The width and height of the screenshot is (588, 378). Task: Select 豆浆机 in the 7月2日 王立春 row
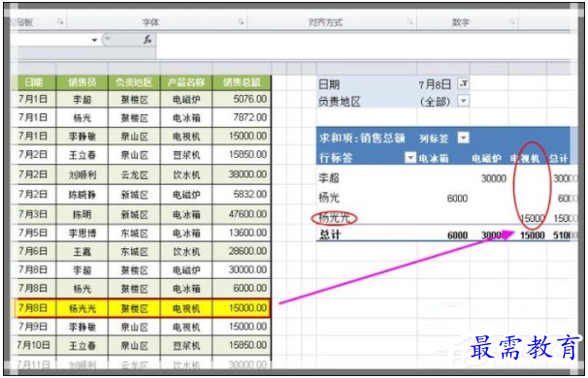(186, 155)
